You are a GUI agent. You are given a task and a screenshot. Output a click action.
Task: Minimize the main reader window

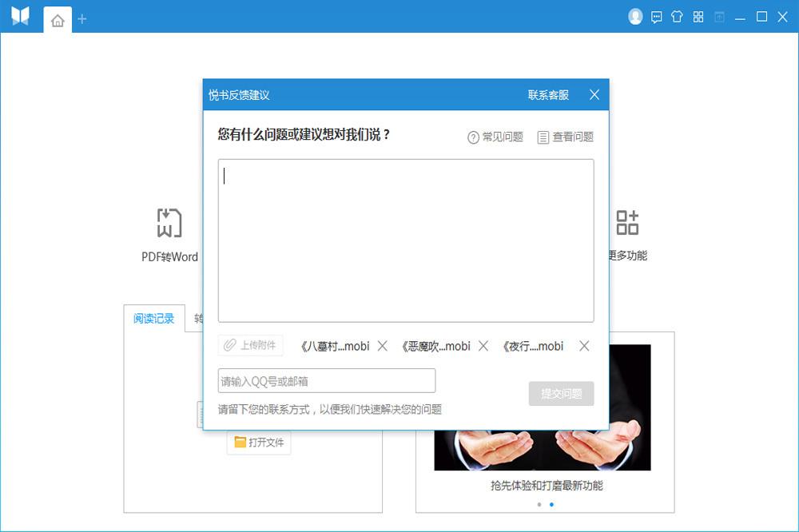[740, 18]
